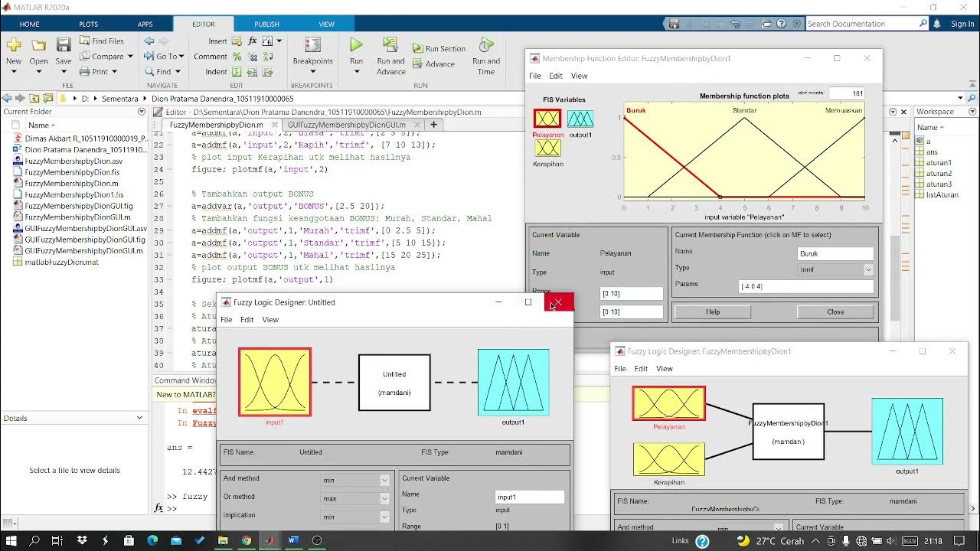
Task: Click the Name field containing input1
Action: [x=530, y=497]
